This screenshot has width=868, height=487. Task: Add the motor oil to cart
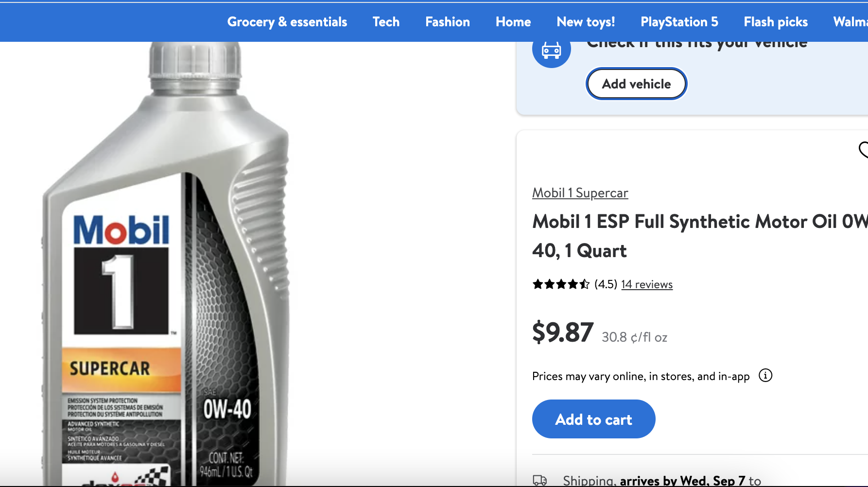pyautogui.click(x=593, y=419)
